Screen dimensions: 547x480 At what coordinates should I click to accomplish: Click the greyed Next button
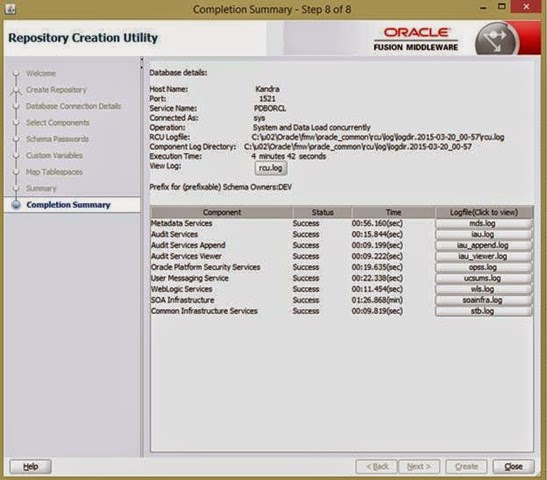pyautogui.click(x=419, y=467)
